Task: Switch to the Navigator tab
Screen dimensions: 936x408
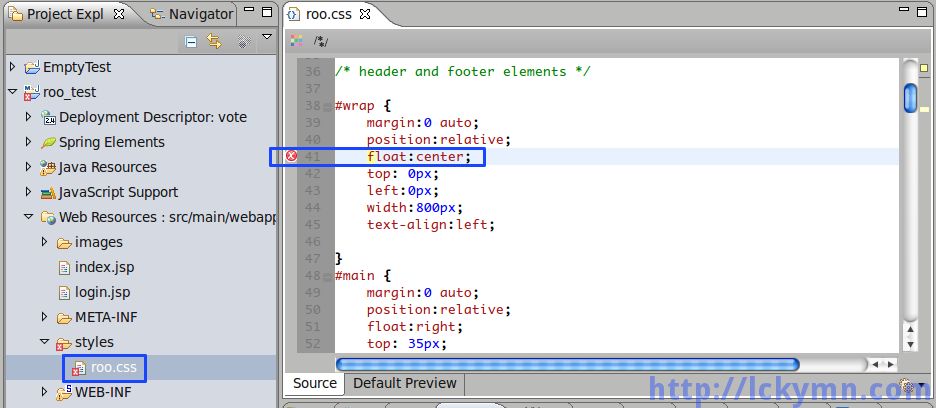Action: tap(192, 14)
